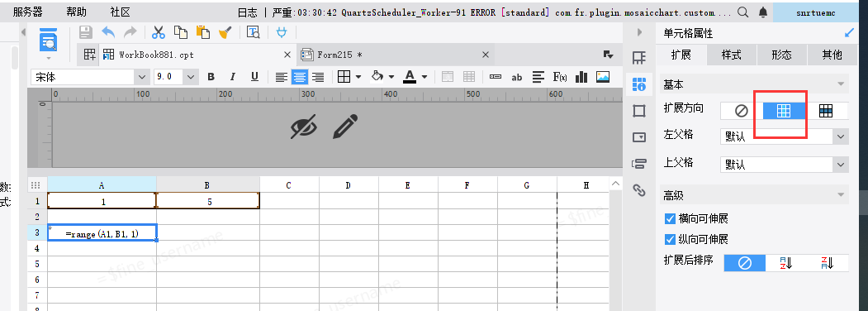Collapse the right properties pane arrow
Image resolution: width=868 pixels, height=311 pixels.
click(x=639, y=32)
